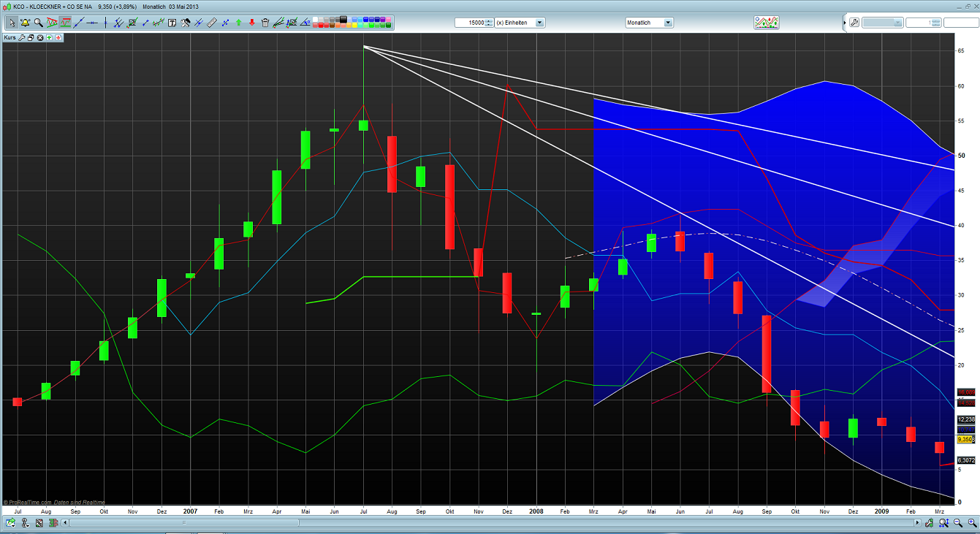Pick the ruler measurement tool

pyautogui.click(x=212, y=23)
